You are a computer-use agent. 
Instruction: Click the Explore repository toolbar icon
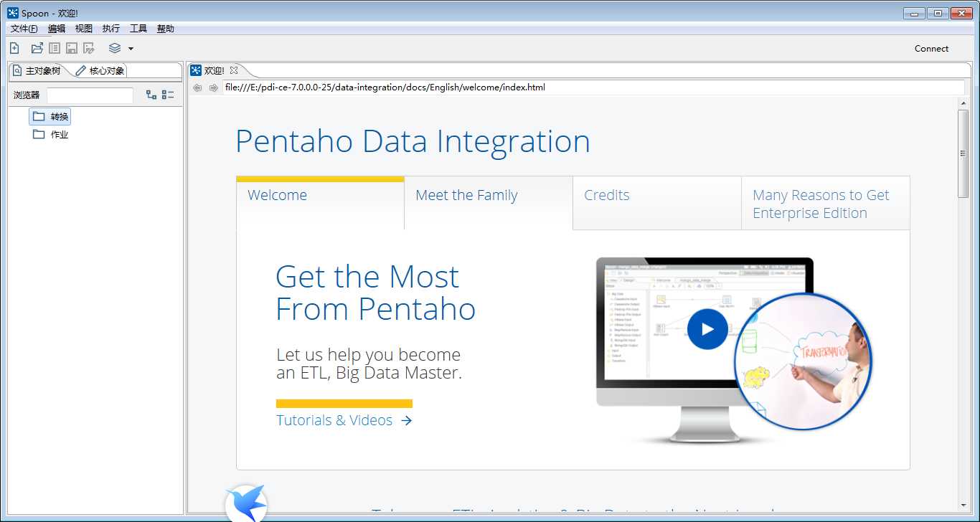click(x=55, y=48)
